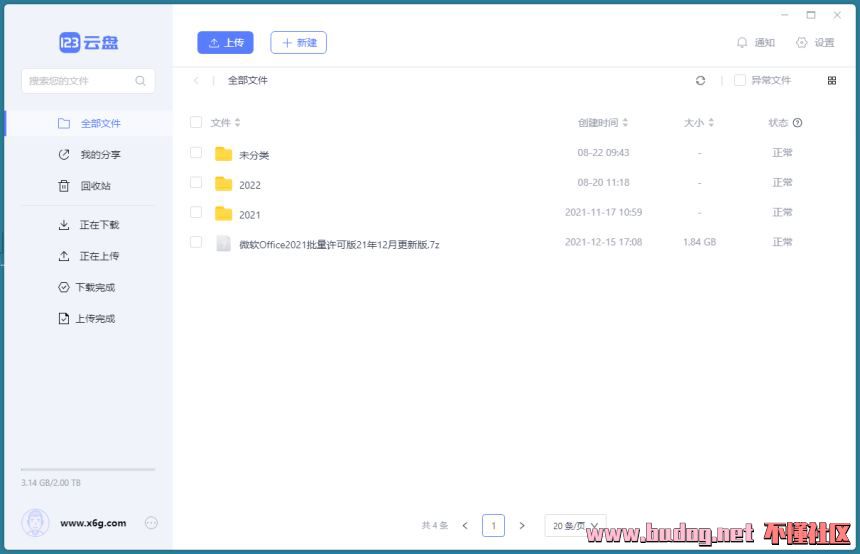This screenshot has height=554, width=860.
Task: Open the 20条/页 page-size dropdown
Action: click(x=575, y=525)
